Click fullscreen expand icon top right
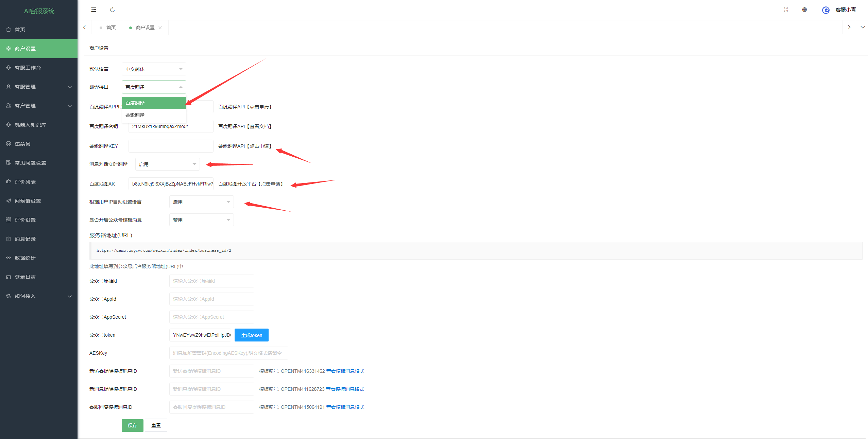Viewport: 868px width, 439px height. coord(785,10)
